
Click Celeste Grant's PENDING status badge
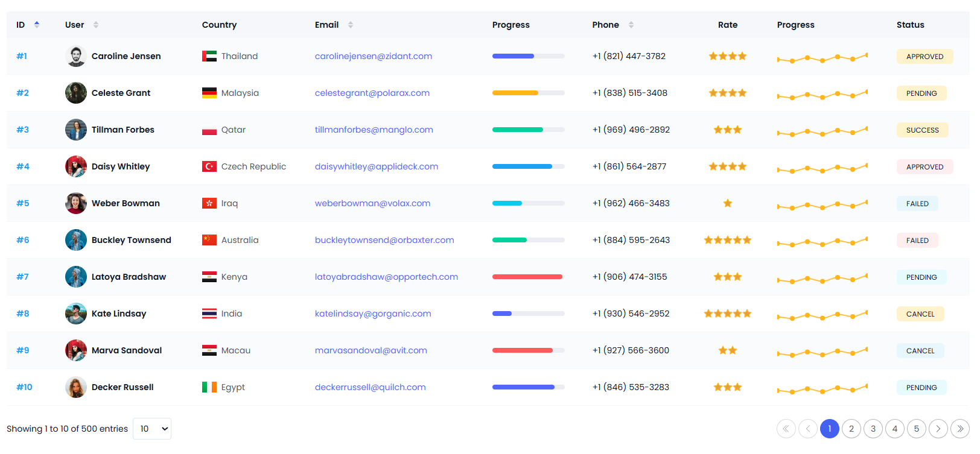click(921, 93)
